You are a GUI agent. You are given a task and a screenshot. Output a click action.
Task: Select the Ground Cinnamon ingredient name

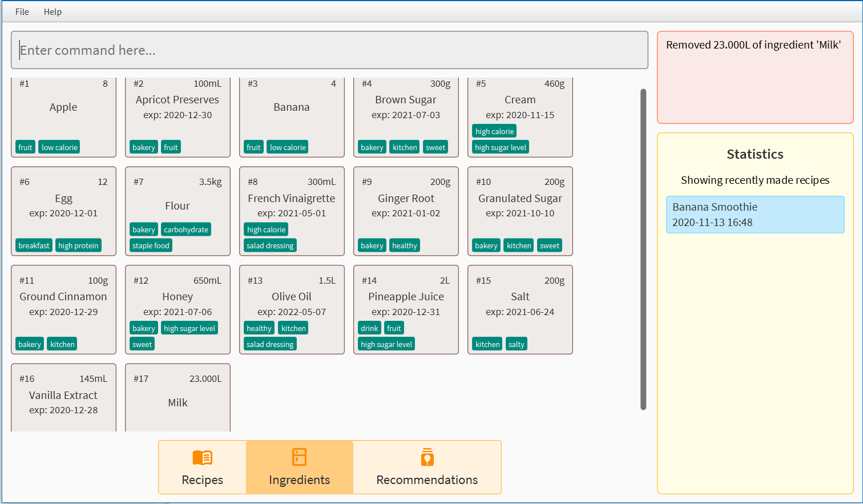(63, 296)
